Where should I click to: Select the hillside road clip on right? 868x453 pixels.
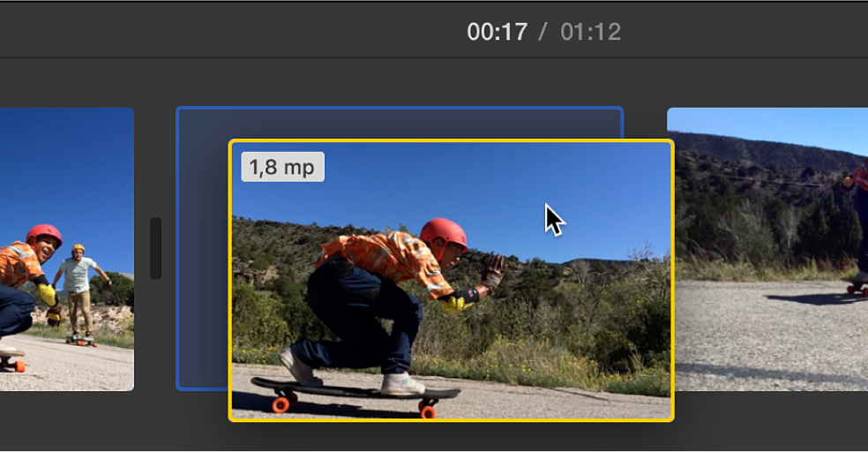pyautogui.click(x=767, y=249)
